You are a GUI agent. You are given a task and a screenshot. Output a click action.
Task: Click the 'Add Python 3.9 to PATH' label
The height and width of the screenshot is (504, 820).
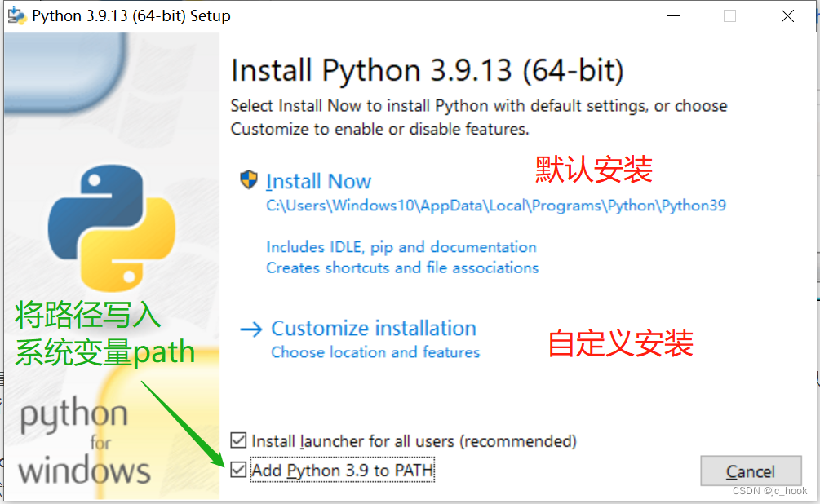coord(343,470)
